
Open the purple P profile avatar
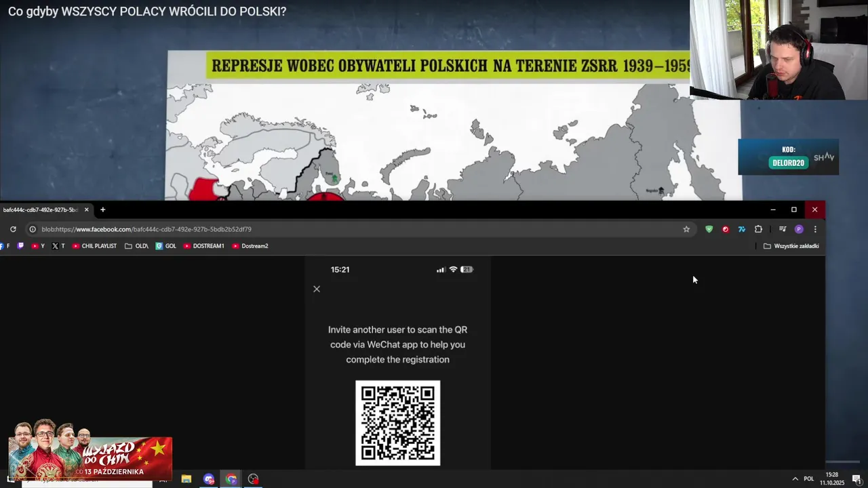(799, 229)
